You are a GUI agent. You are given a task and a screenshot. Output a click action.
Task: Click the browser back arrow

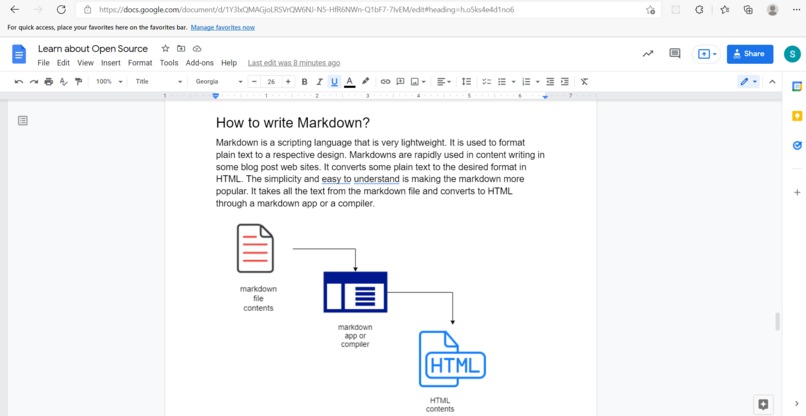click(14, 10)
